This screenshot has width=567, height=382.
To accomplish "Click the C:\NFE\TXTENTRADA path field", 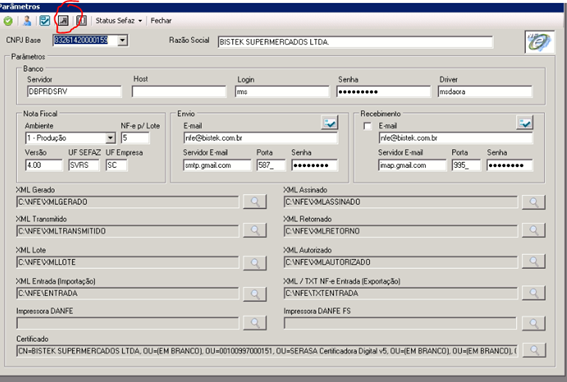I will click(x=401, y=293).
